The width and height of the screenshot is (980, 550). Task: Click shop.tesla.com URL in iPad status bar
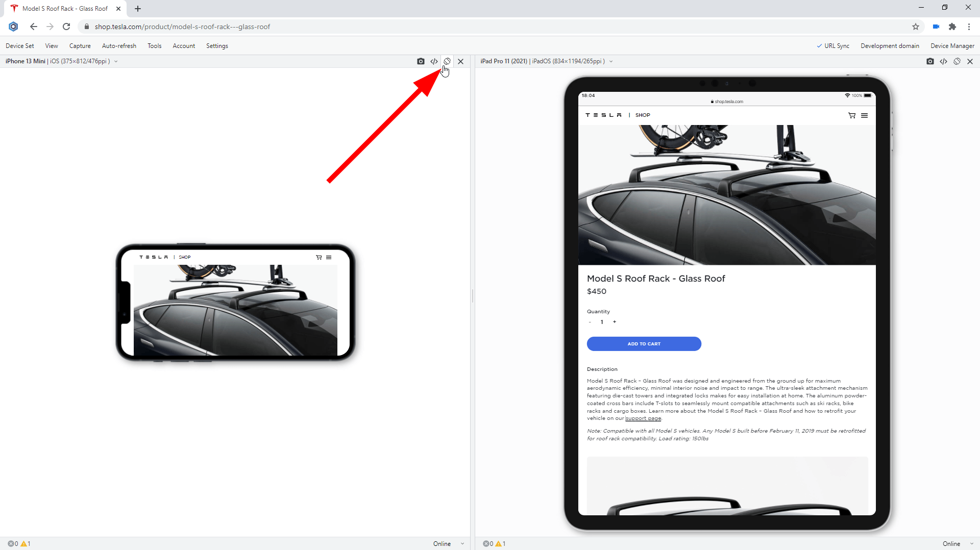[x=727, y=102]
